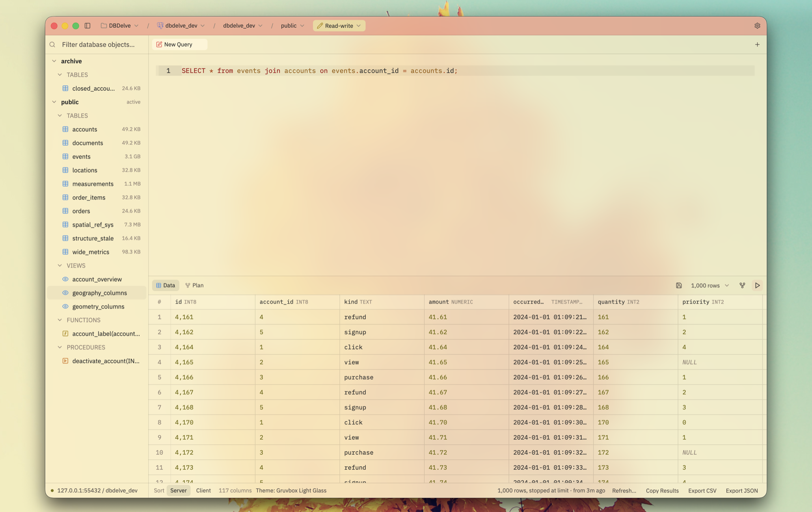This screenshot has width=812, height=512.
Task: Select the New Query tab
Action: pos(179,45)
